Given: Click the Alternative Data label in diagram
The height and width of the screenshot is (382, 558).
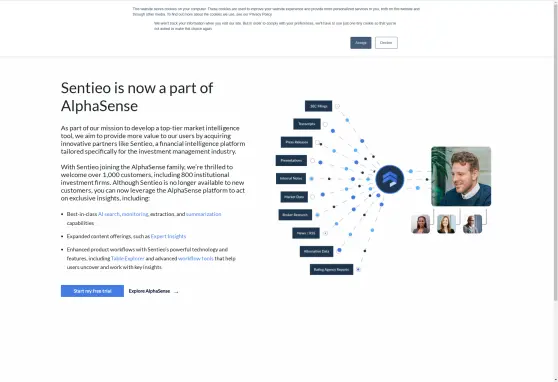Looking at the screenshot, I should coord(316,251).
